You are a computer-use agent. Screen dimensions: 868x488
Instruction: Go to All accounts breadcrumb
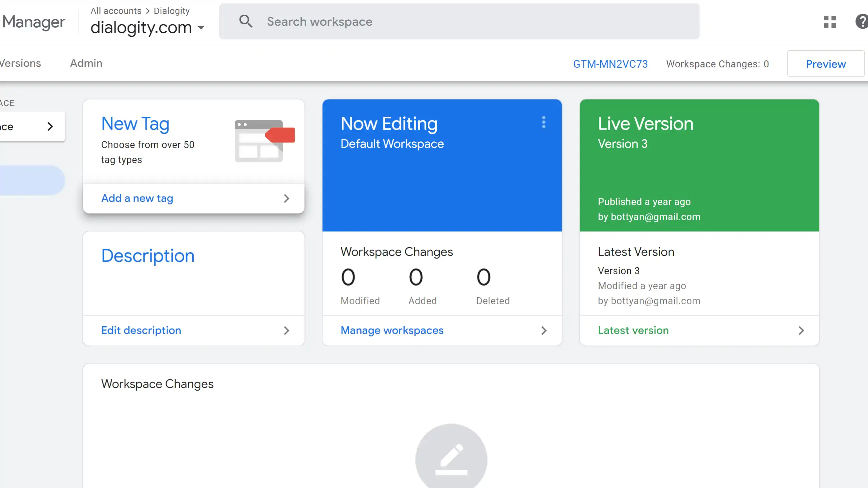(116, 11)
